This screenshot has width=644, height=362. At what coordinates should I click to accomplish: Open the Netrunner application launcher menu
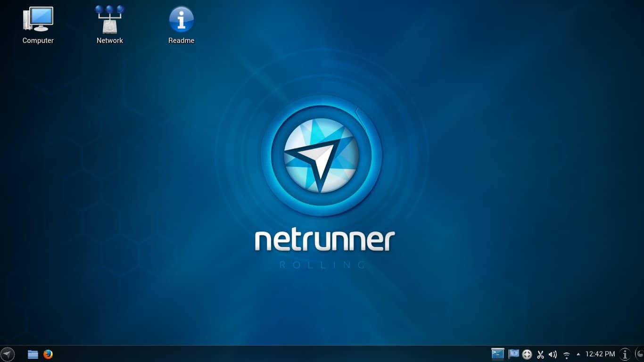point(8,354)
